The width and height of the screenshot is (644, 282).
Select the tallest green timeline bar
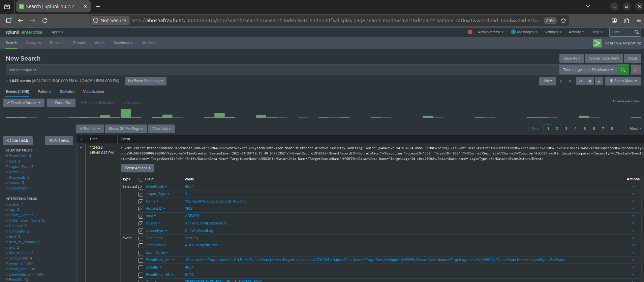point(126,113)
